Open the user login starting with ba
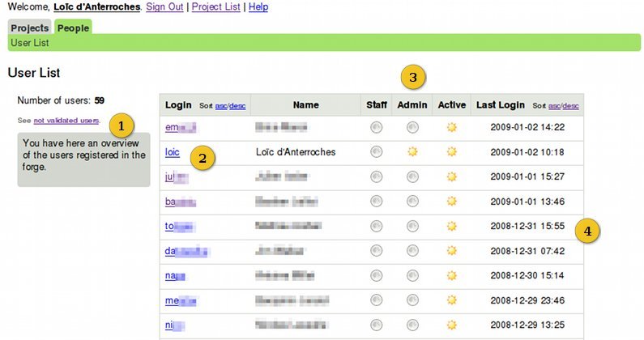644x340 pixels. pos(181,202)
